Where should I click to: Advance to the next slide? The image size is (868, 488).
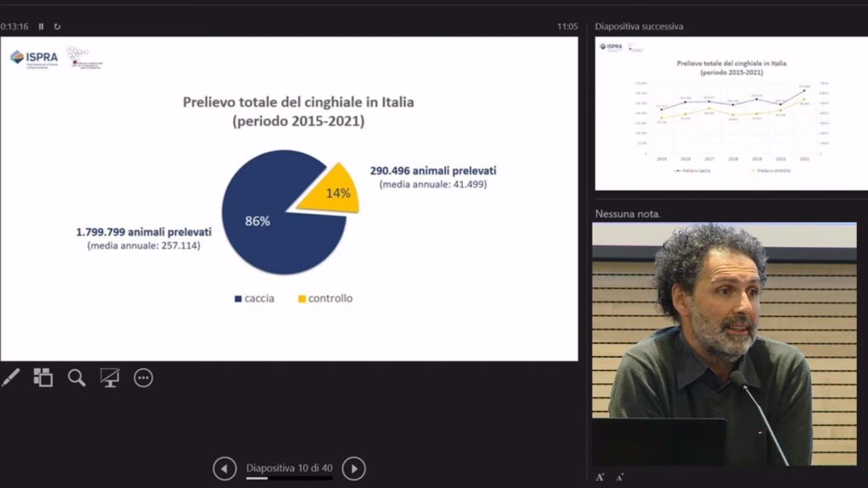353,469
